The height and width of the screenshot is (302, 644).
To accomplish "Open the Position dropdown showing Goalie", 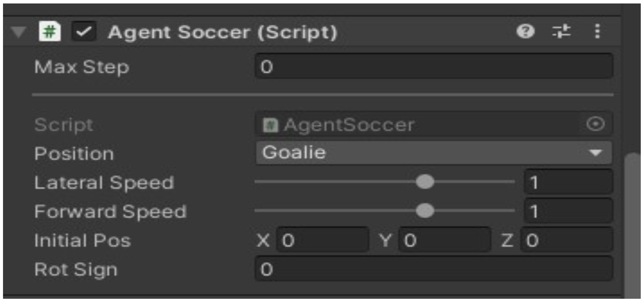I will point(425,153).
